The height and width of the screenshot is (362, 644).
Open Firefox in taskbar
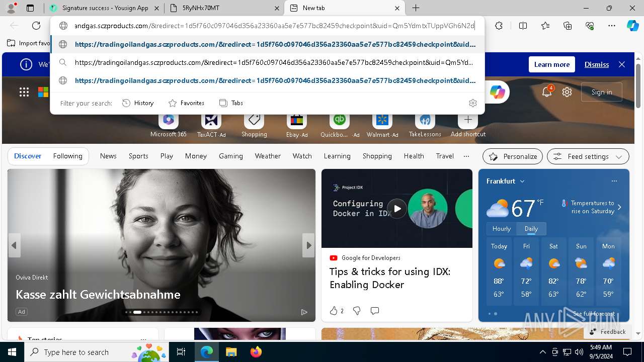point(256,352)
